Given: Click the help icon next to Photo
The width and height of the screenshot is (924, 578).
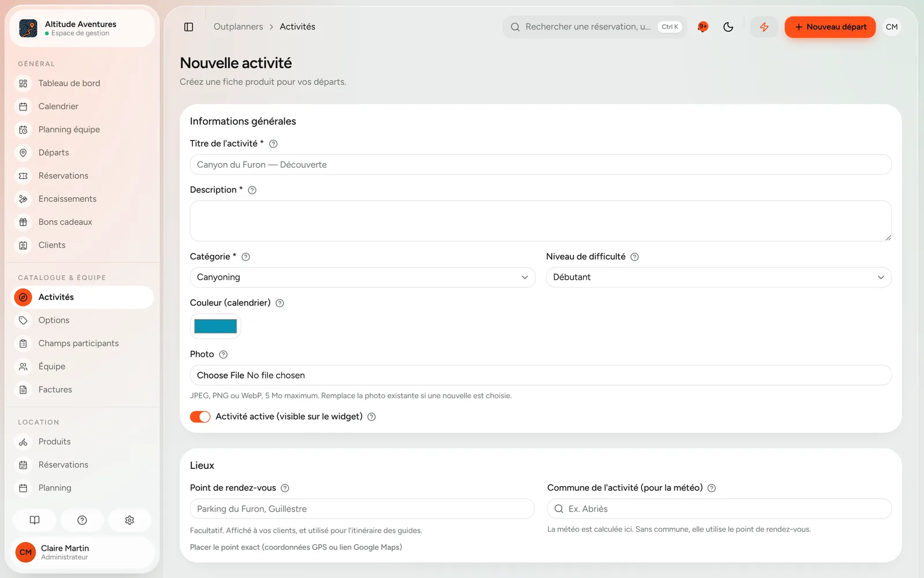Looking at the screenshot, I should point(223,355).
